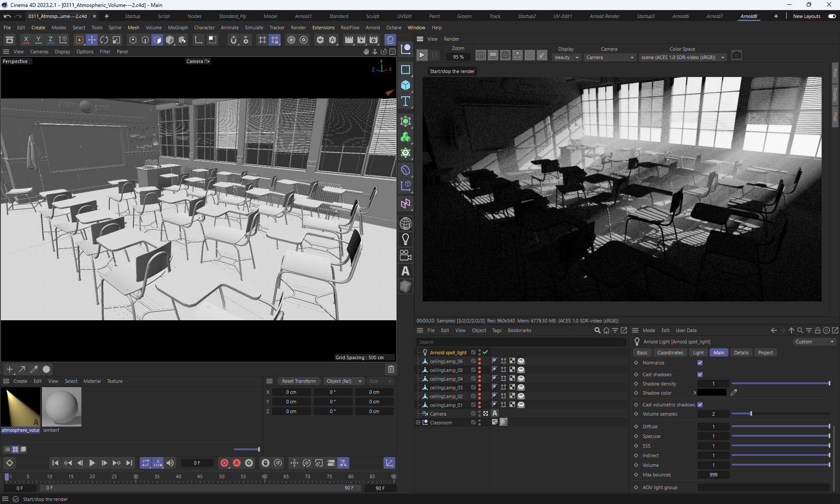Viewport: 840px width, 504px height.
Task: Click the Camera object icon in palette
Action: tap(406, 255)
